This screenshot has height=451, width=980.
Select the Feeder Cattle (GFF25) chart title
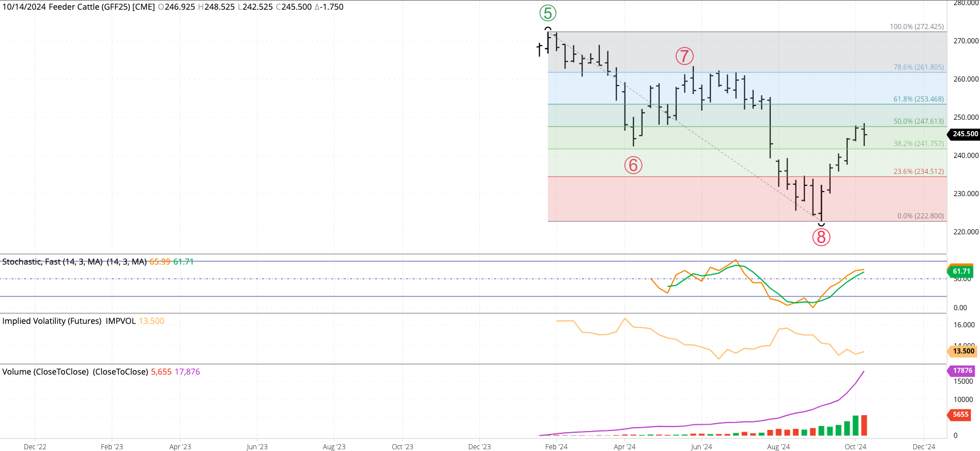(x=79, y=7)
